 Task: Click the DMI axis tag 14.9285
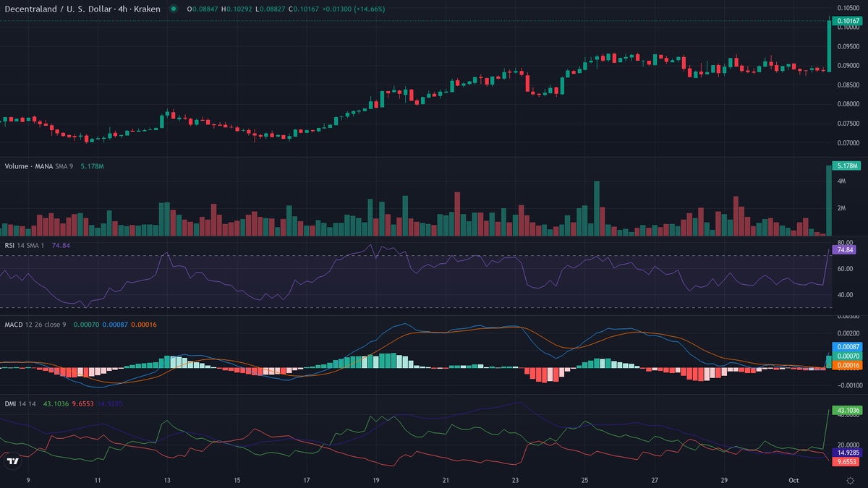pos(848,451)
